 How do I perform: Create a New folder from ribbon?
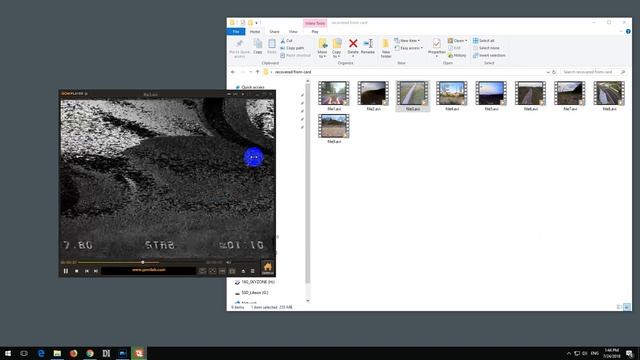click(x=386, y=49)
